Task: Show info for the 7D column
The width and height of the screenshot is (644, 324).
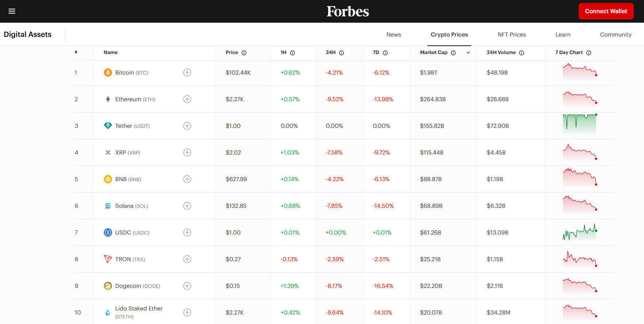Action: coord(385,53)
